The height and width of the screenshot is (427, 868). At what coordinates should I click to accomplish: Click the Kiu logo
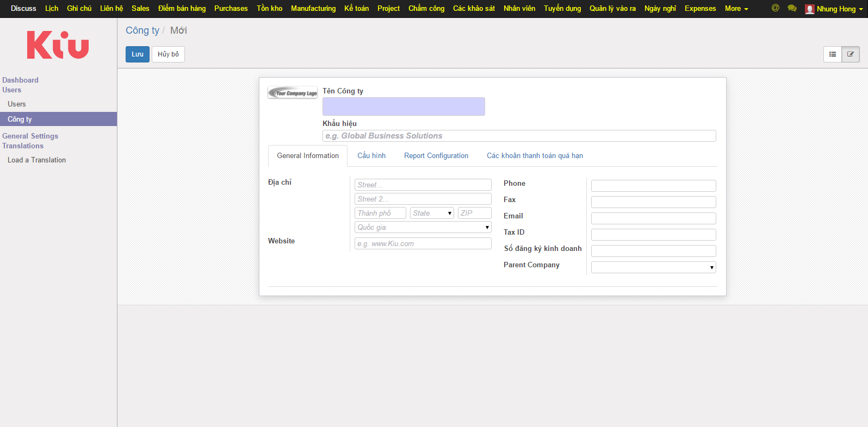coord(58,45)
